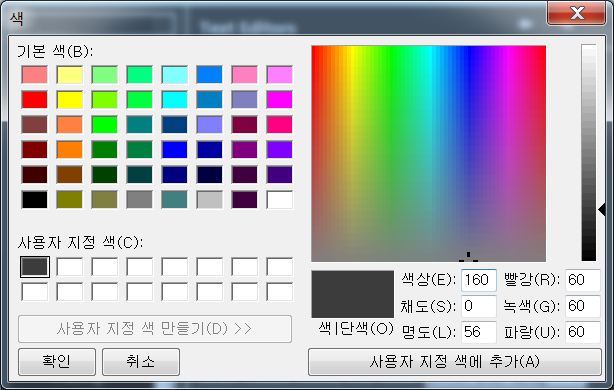Click the 사용자 지정 색(C): label
The image size is (614, 390).
tap(80, 243)
